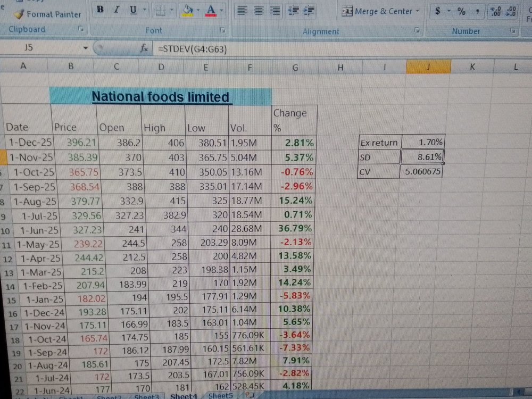Image resolution: width=532 pixels, height=399 pixels.
Task: Open the Name Box dropdown arrow
Action: coord(86,48)
